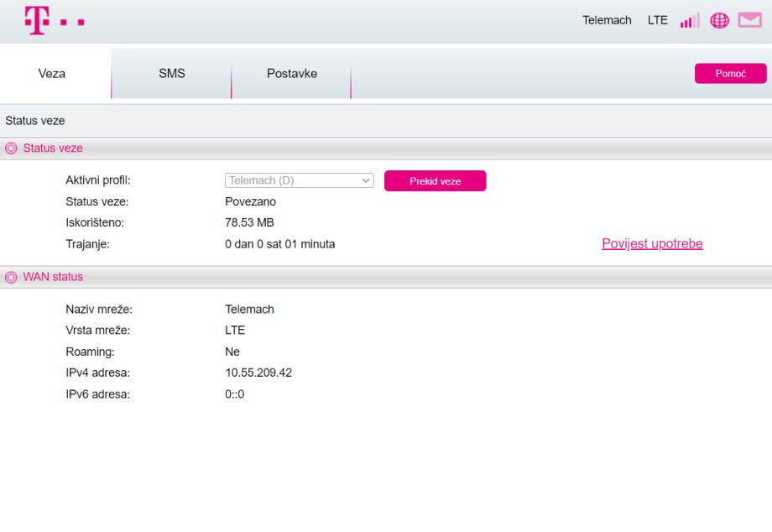Click the IPv6 adresa label
Screen dimensions: 772x532
point(97,394)
